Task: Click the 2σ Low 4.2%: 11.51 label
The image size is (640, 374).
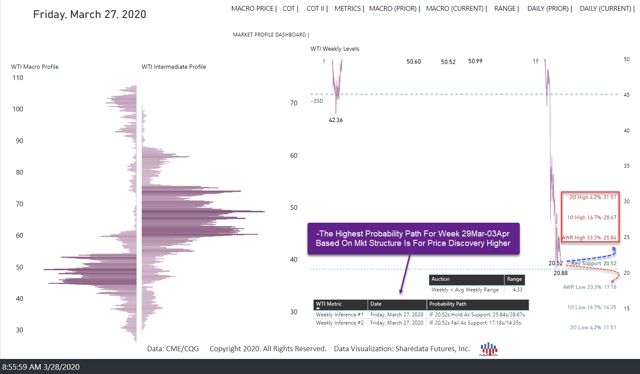Action: pos(593,327)
